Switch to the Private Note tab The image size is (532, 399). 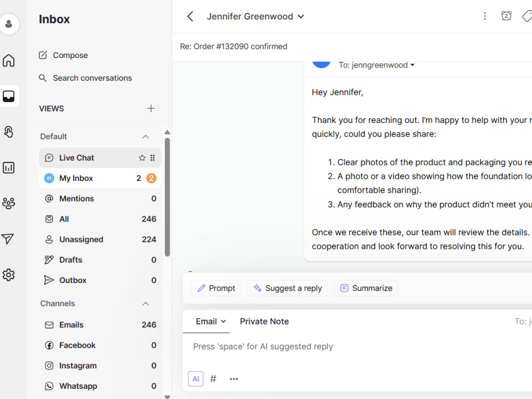[264, 321]
